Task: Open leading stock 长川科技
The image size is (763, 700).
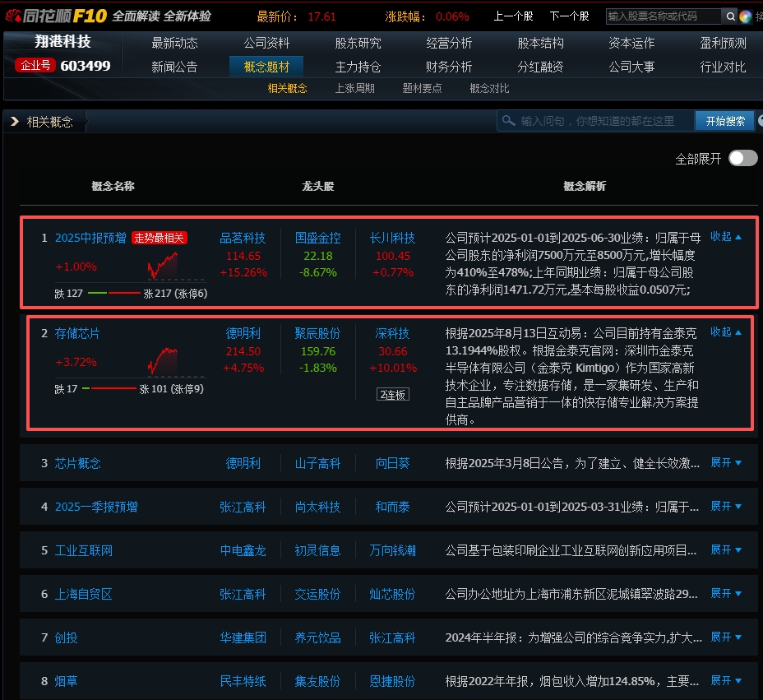Action: click(x=392, y=238)
